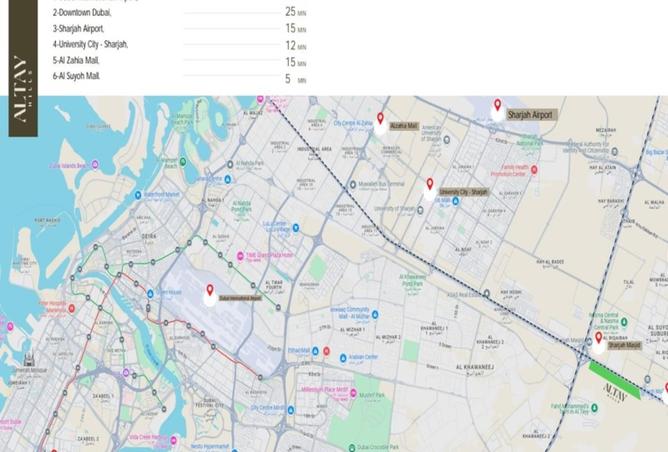Click the Al Khawaneej Pond Park label

tap(412, 280)
